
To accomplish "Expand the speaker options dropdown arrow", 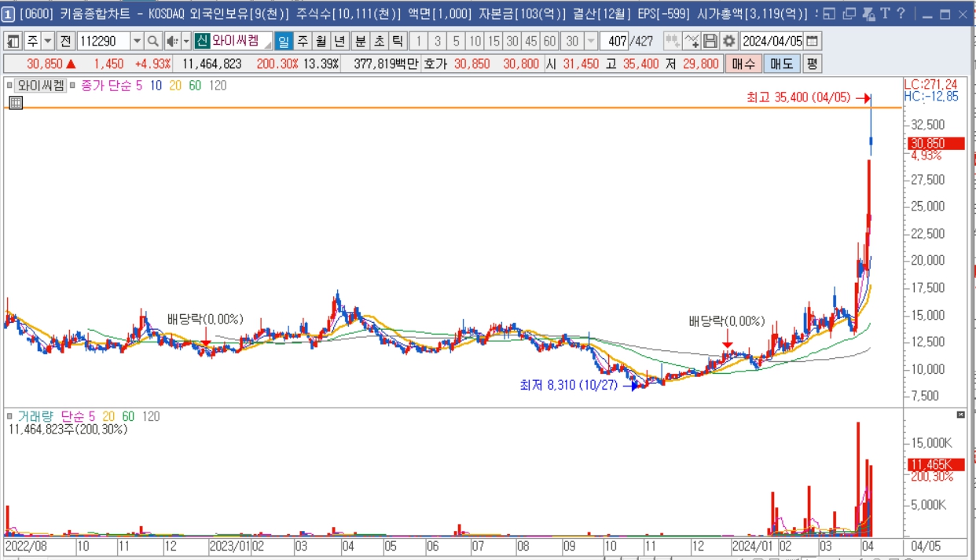I will pyautogui.click(x=186, y=42).
